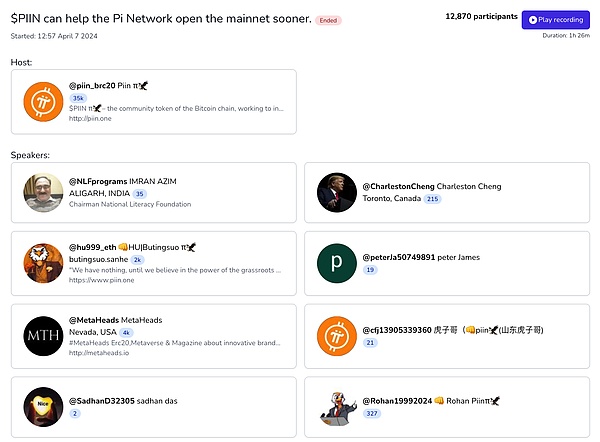The height and width of the screenshot is (442, 600).
Task: Click the Play recording button
Action: (557, 20)
